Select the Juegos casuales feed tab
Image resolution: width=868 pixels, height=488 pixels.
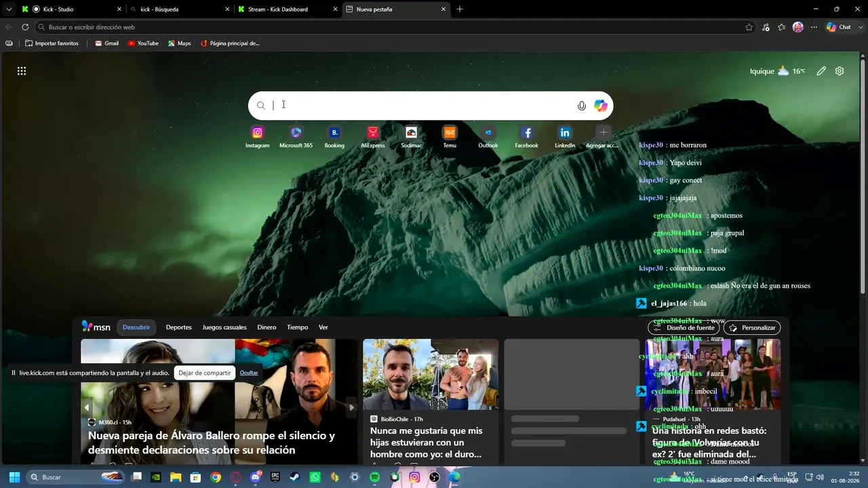click(x=224, y=327)
